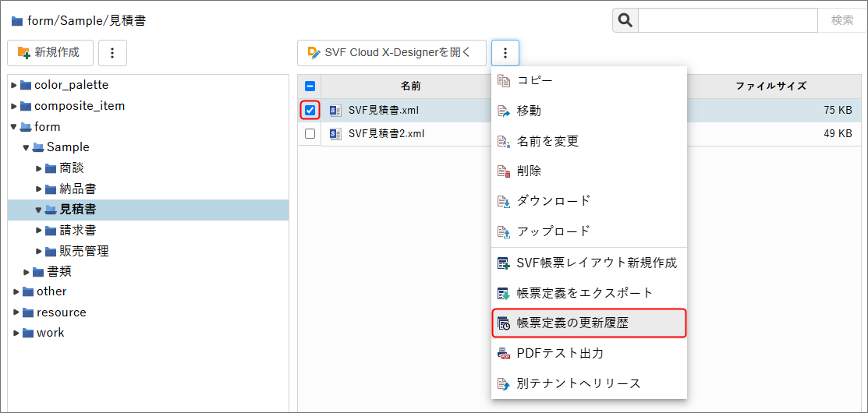
Task: Expand the resource tree node
Action: tap(16, 312)
